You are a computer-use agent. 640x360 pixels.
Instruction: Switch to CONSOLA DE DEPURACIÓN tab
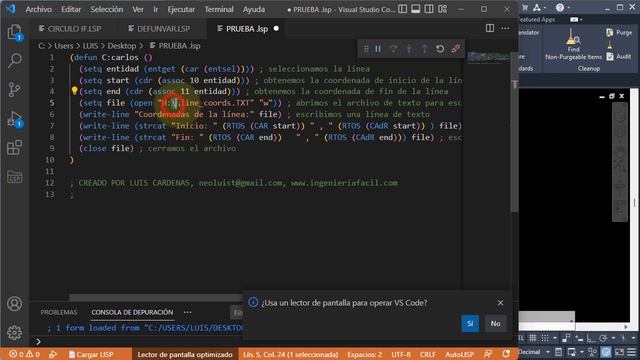132,312
